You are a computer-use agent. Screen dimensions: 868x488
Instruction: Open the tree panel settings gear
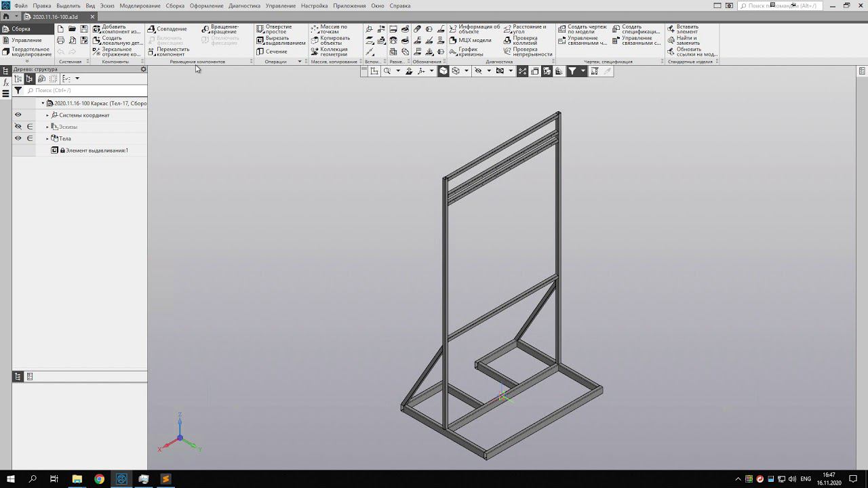143,69
